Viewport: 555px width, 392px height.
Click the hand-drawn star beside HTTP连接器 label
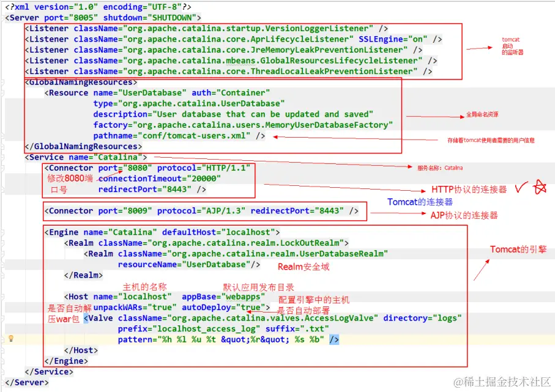[539, 187]
